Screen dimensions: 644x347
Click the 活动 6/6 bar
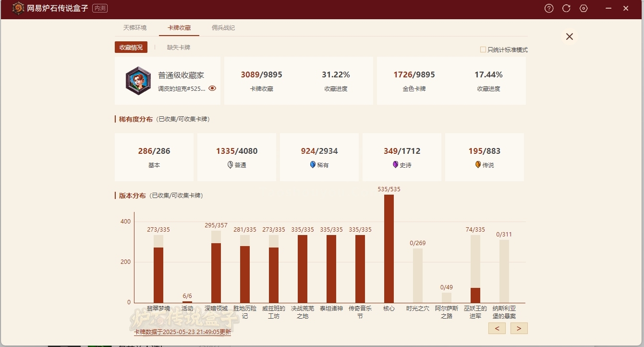(187, 302)
